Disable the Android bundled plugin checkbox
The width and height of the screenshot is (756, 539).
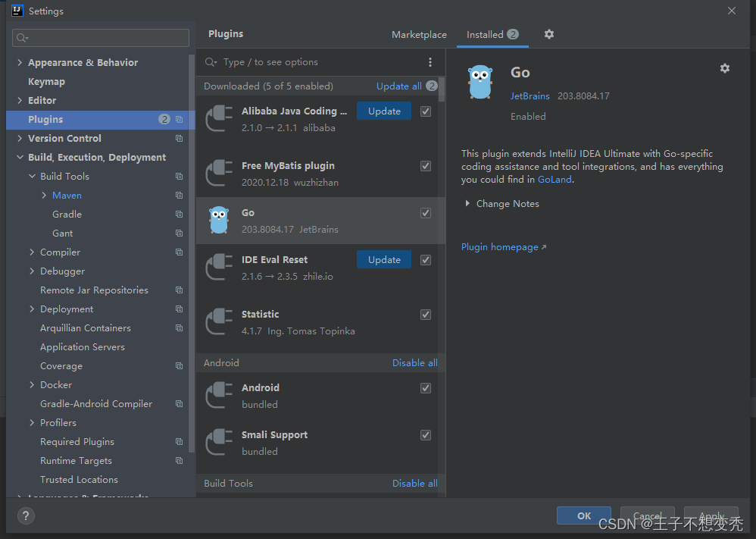click(x=426, y=388)
